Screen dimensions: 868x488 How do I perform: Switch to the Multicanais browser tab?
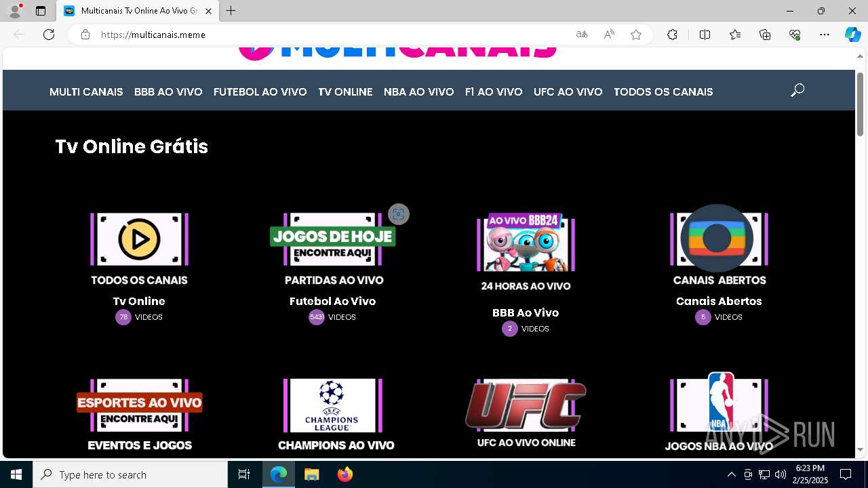138,11
